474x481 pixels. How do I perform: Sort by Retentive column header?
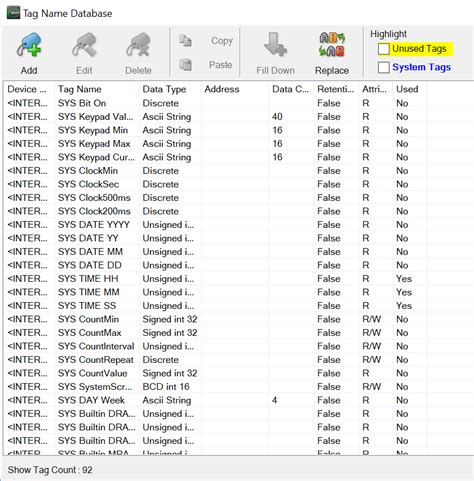click(x=336, y=89)
